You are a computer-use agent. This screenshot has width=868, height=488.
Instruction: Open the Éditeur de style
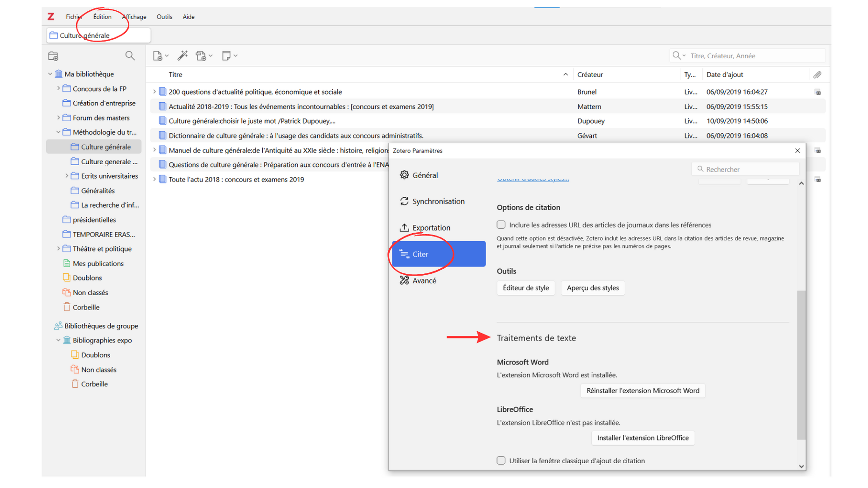coord(525,288)
